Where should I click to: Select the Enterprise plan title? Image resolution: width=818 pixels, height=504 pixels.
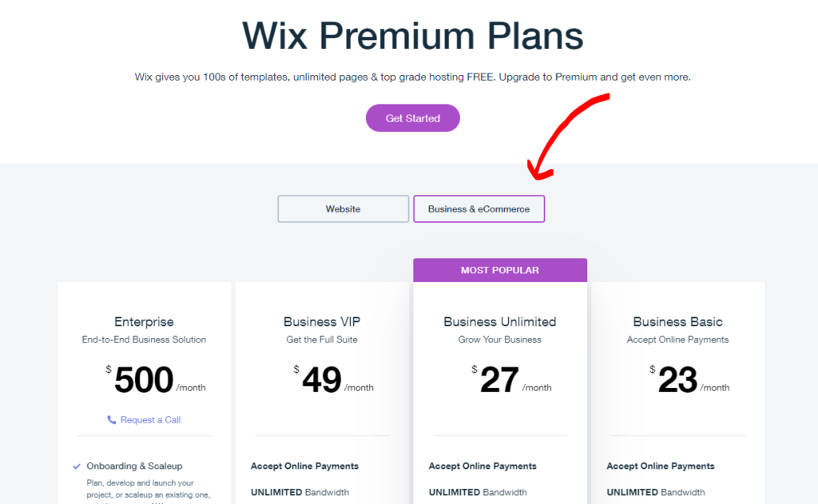click(144, 322)
